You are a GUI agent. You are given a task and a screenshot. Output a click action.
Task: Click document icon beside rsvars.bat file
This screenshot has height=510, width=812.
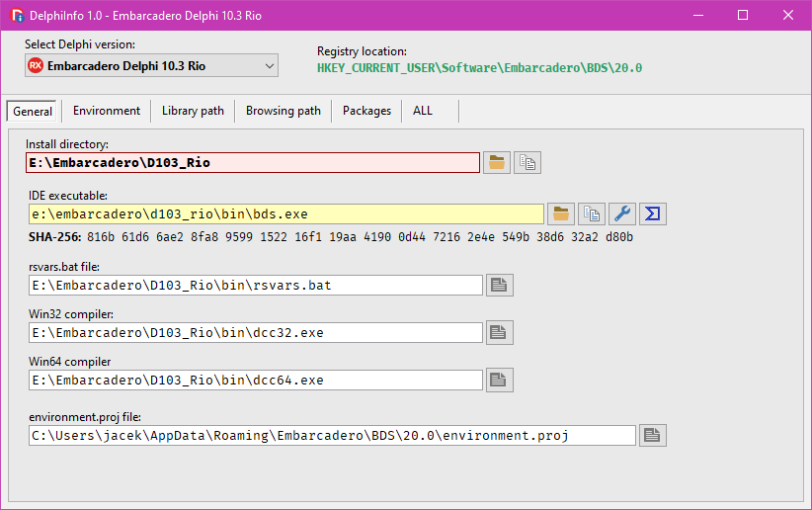pyautogui.click(x=500, y=286)
